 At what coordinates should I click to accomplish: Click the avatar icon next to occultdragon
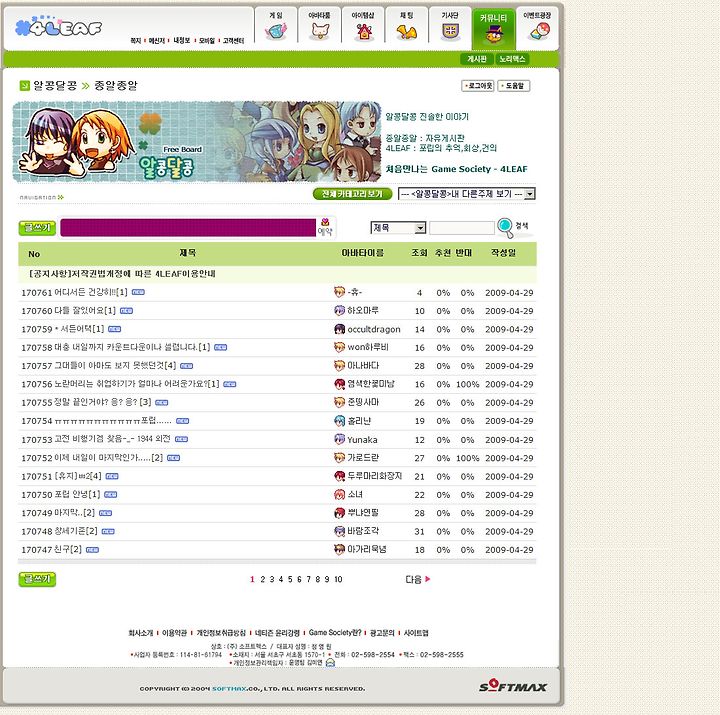pyautogui.click(x=339, y=329)
